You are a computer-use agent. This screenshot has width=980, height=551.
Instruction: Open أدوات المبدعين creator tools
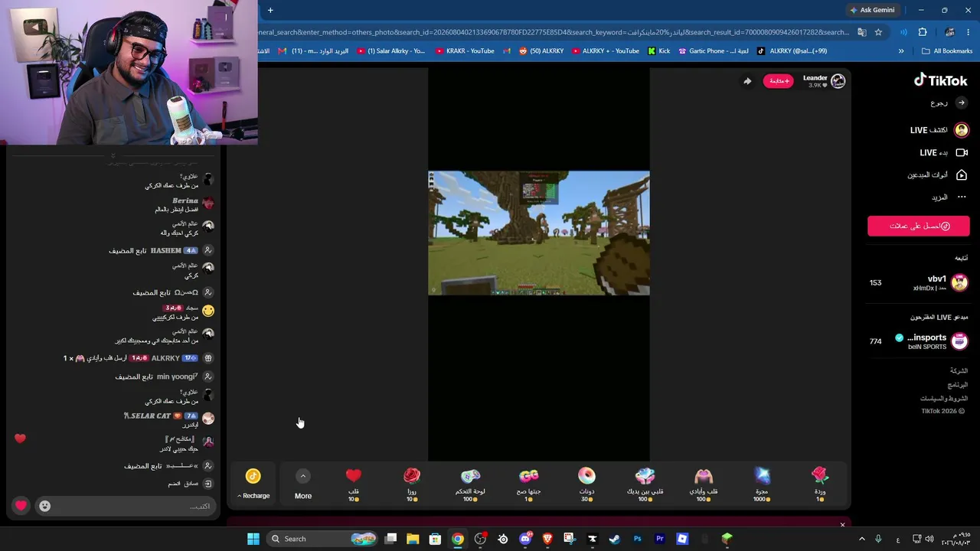938,175
